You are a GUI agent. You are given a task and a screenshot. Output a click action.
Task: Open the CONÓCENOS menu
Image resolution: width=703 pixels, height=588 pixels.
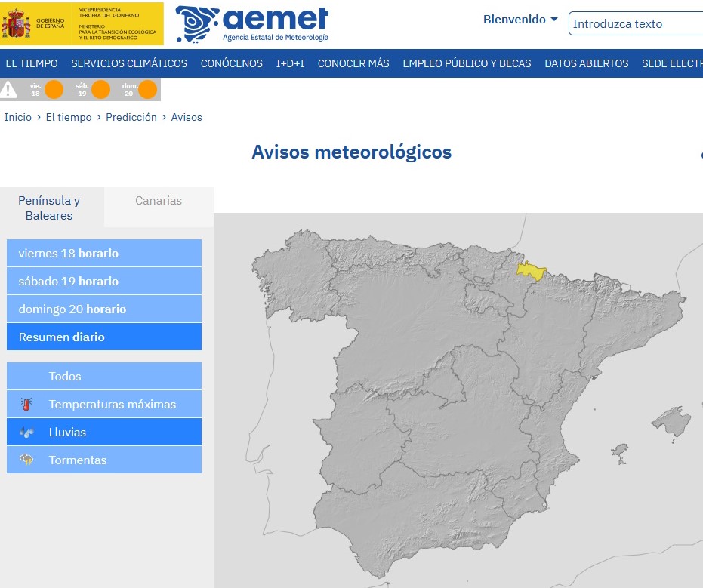pyautogui.click(x=231, y=63)
